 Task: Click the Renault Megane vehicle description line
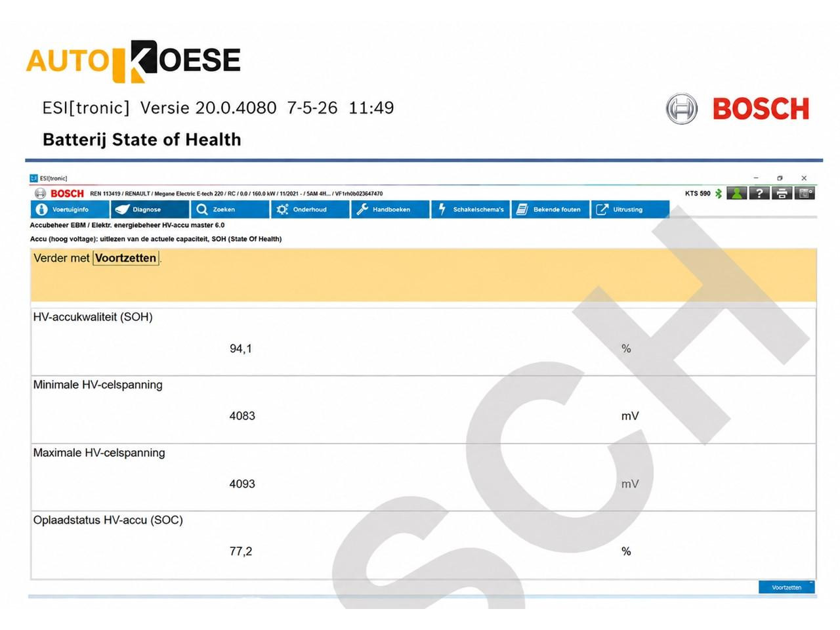[236, 194]
